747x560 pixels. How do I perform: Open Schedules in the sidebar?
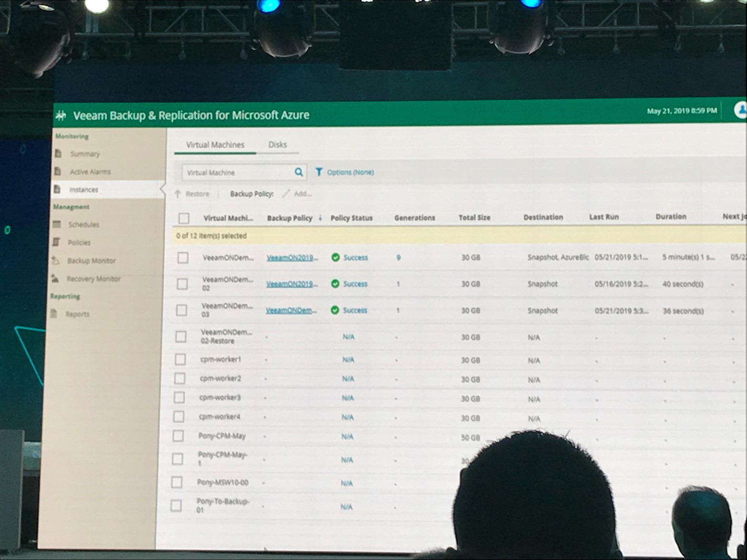tap(83, 225)
